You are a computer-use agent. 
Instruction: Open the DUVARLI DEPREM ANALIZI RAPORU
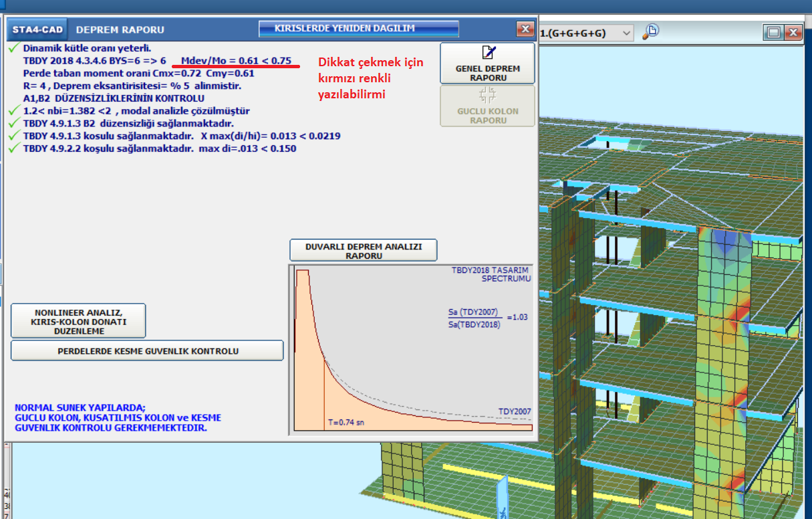363,250
